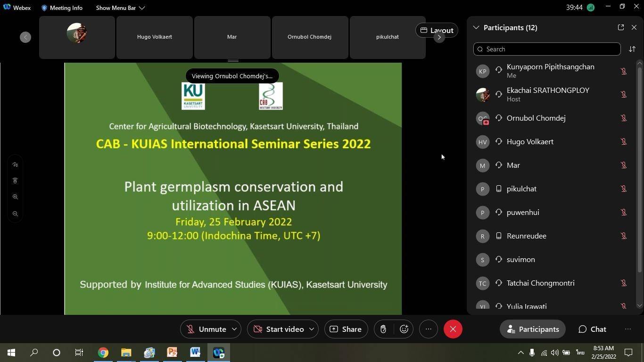Screen dimensions: 644x362
Task: Share your screen content
Action: click(346, 329)
